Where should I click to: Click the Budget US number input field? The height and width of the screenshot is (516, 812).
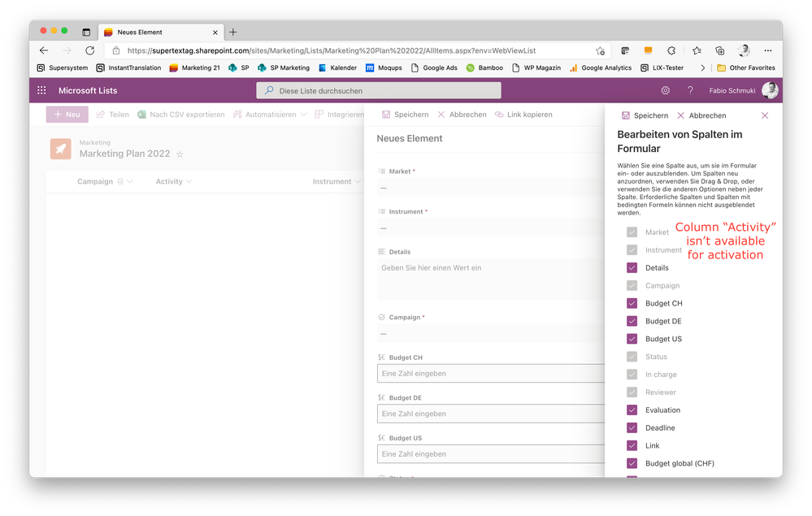tap(491, 454)
